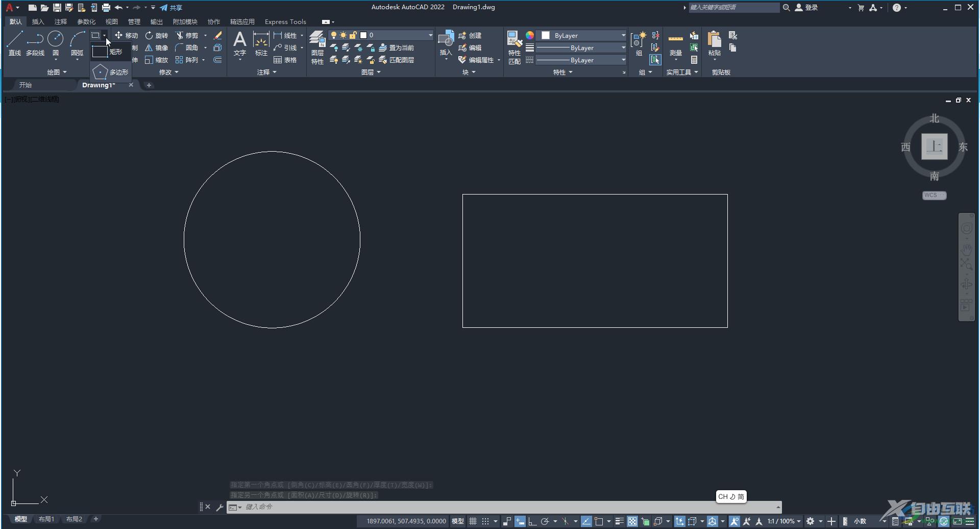This screenshot has width=980, height=529.
Task: Select the Line (直线) tool
Action: point(15,43)
